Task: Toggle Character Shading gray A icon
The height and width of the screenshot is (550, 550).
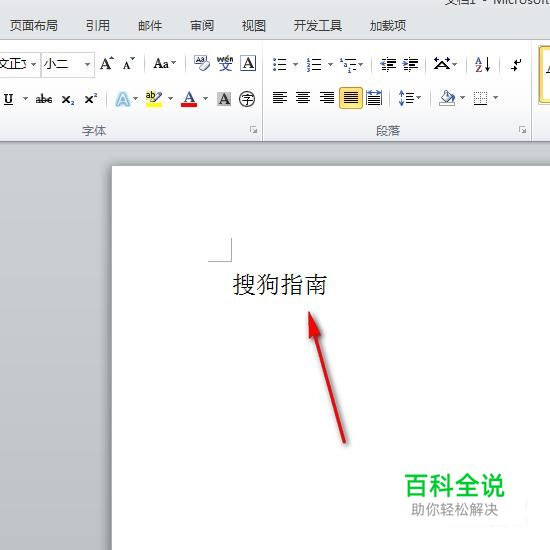Action: pos(224,99)
